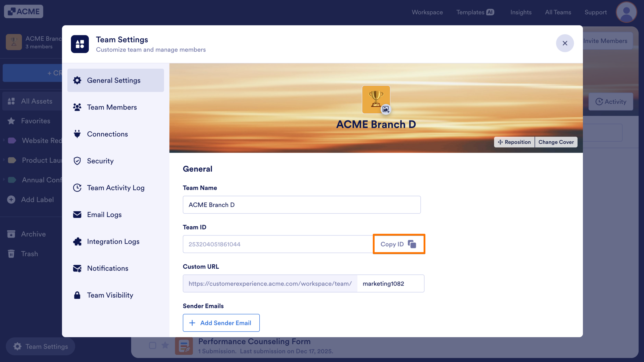Open the General Settings section
This screenshot has height=362, width=644.
click(x=116, y=80)
